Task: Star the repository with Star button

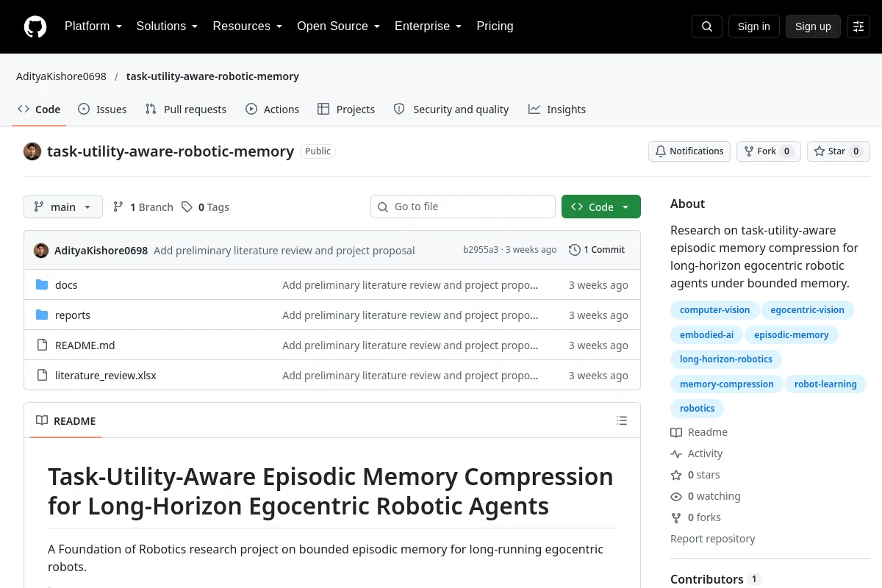Action: [839, 151]
